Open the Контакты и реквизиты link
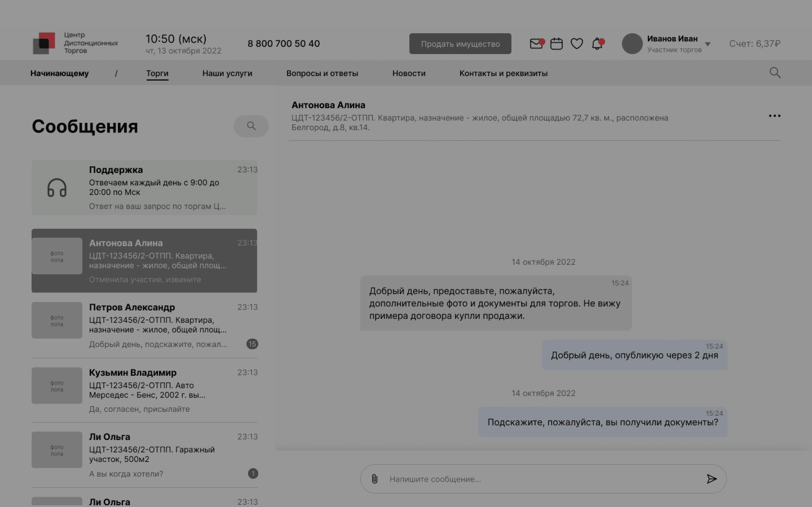This screenshot has width=812, height=507. (x=503, y=73)
